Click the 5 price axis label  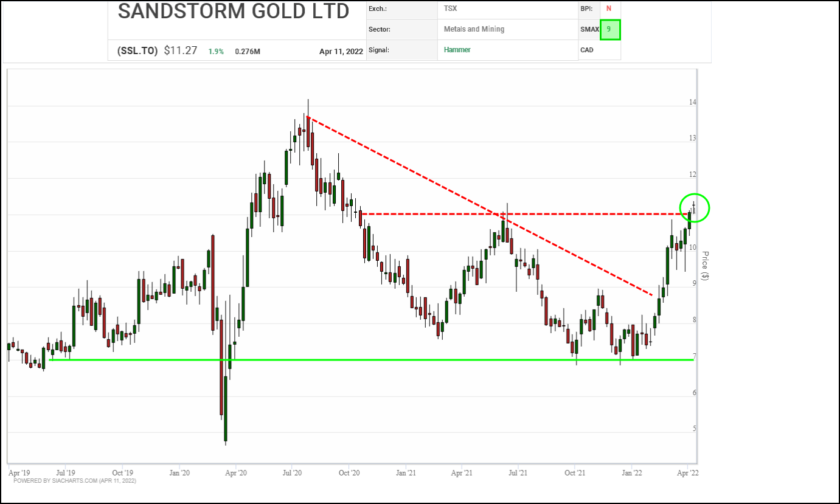694,429
